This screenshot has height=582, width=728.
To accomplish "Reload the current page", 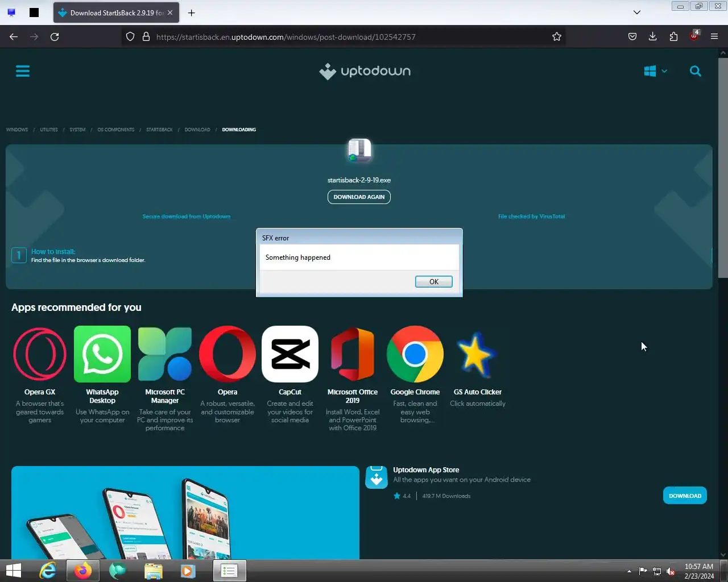I will click(55, 36).
